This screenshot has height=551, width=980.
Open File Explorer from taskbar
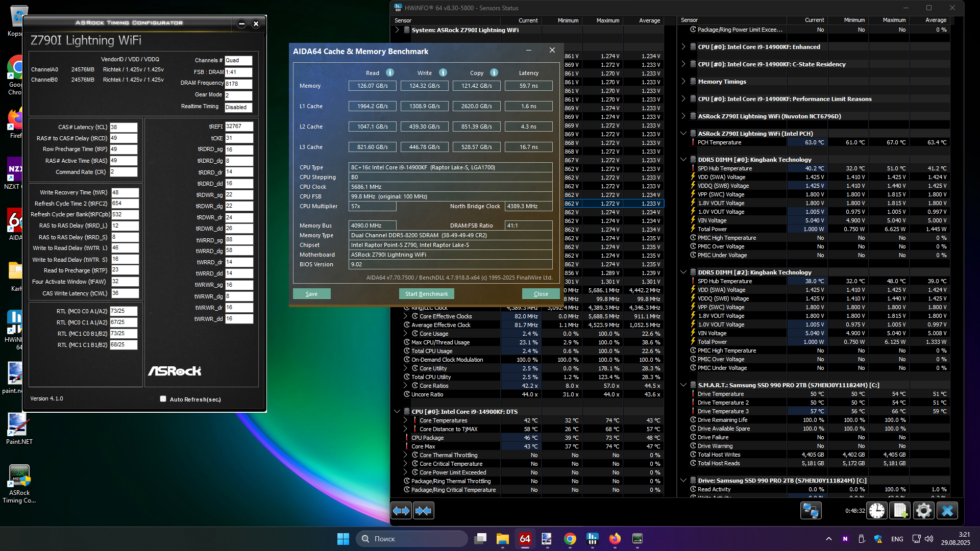[x=503, y=539]
